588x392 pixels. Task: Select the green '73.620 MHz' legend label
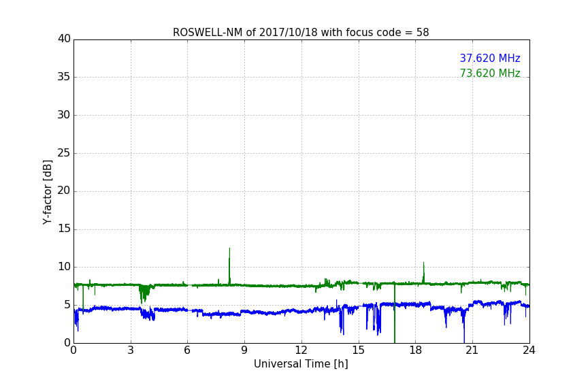tap(490, 73)
